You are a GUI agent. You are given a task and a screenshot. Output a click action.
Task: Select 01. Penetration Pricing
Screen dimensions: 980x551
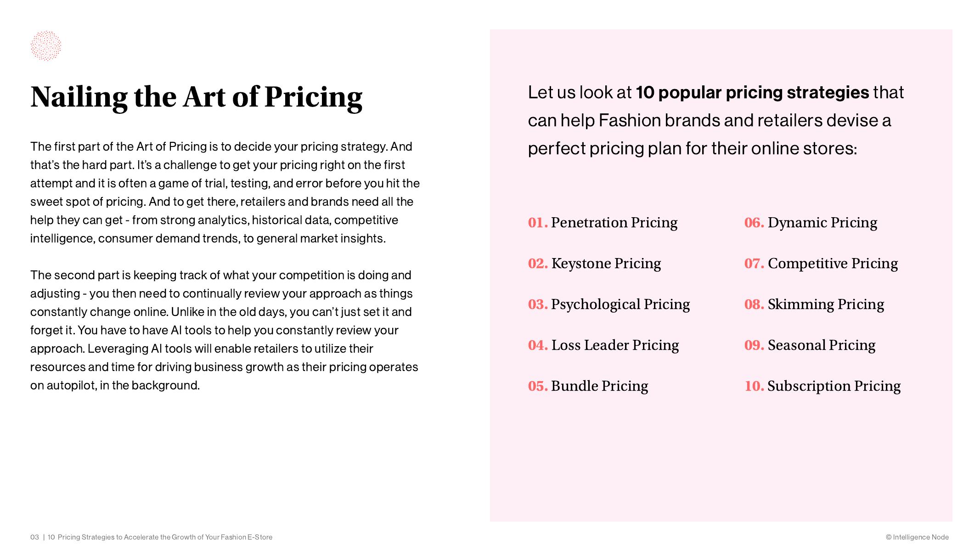603,223
